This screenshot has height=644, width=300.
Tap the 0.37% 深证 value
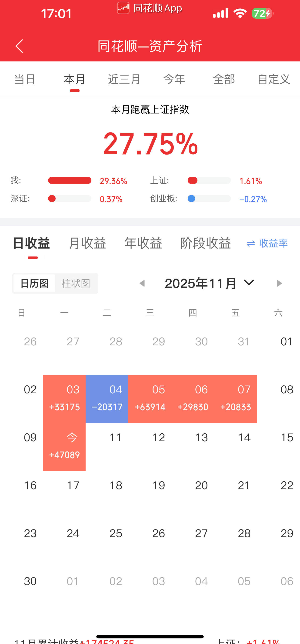pos(111,199)
